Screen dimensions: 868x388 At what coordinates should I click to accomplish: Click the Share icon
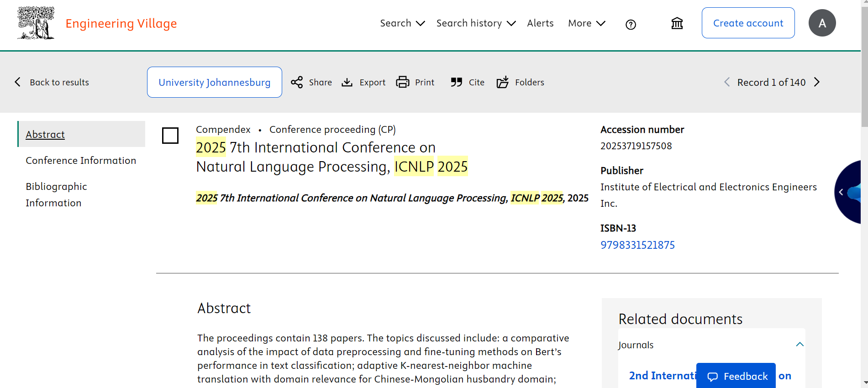tap(297, 82)
